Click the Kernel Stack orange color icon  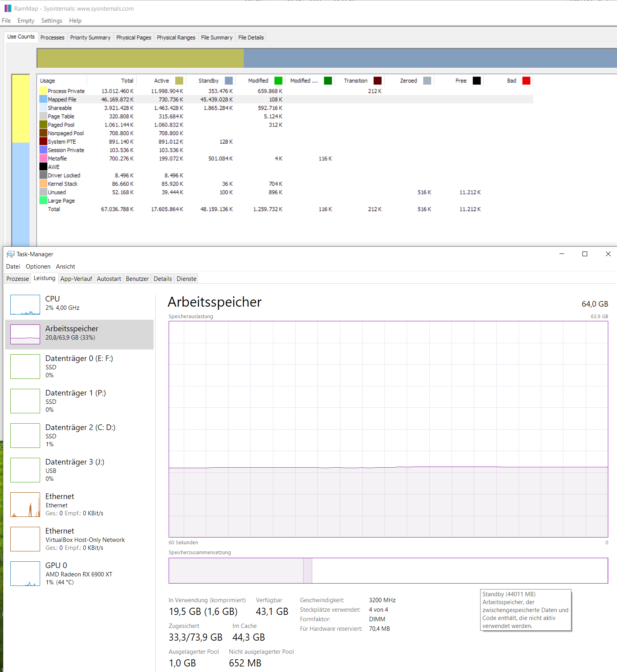(x=43, y=184)
